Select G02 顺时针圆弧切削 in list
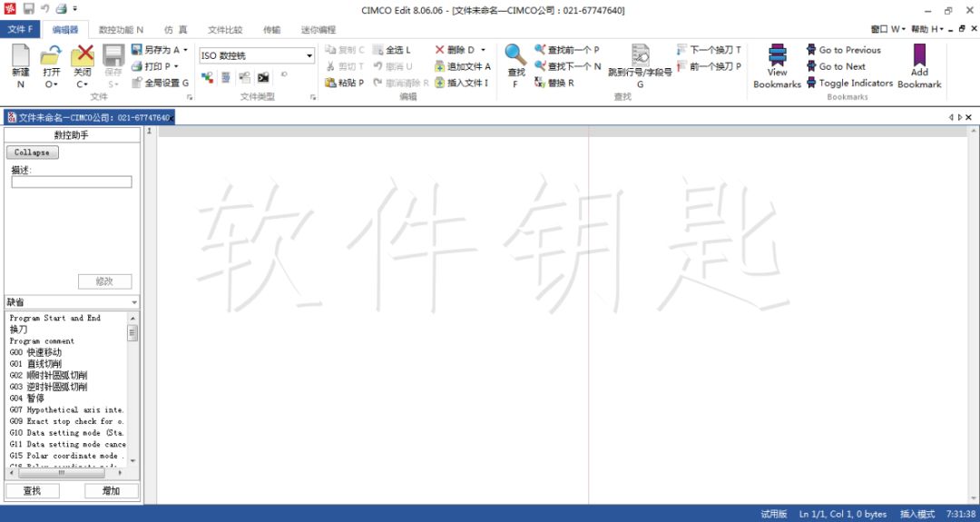The height and width of the screenshot is (522, 980). (x=48, y=375)
